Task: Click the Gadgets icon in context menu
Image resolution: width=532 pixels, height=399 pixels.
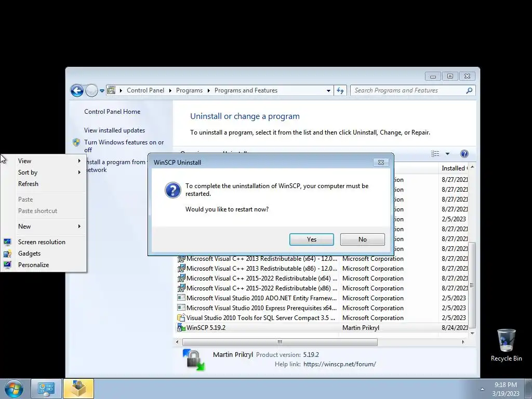Action: click(x=7, y=254)
